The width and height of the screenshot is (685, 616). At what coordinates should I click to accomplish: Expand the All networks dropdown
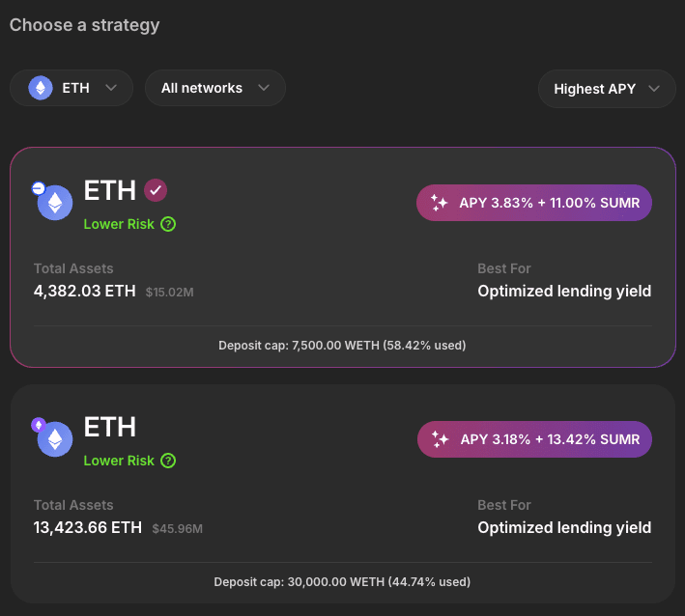point(214,88)
